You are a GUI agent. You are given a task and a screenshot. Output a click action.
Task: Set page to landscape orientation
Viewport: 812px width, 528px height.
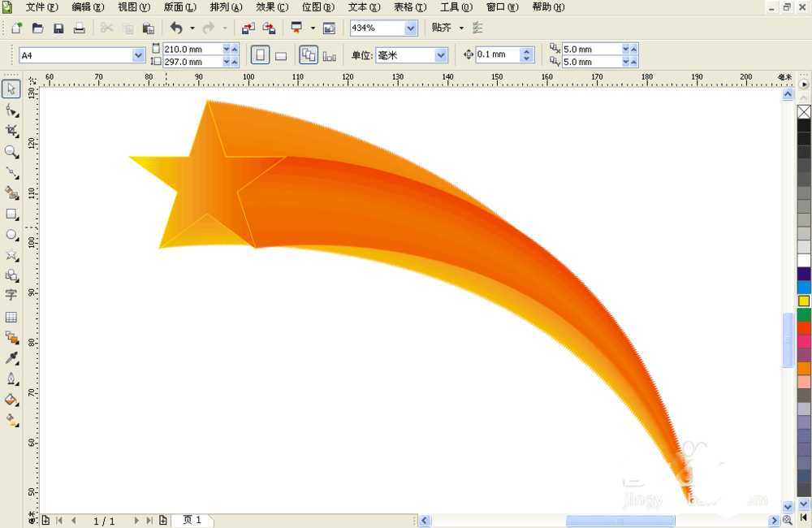tap(281, 55)
